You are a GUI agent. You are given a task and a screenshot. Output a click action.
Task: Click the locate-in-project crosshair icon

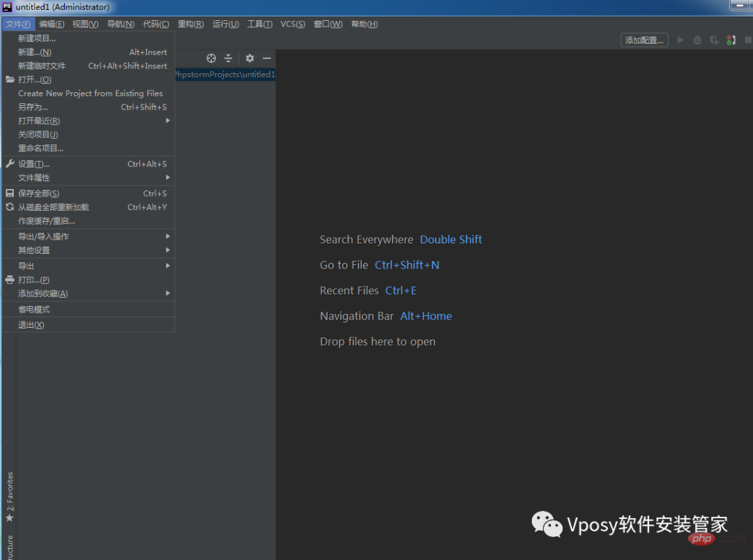click(211, 58)
